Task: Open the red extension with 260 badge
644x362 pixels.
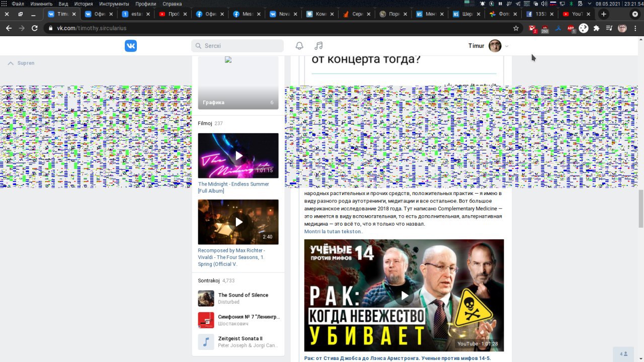Action: pyautogui.click(x=545, y=29)
